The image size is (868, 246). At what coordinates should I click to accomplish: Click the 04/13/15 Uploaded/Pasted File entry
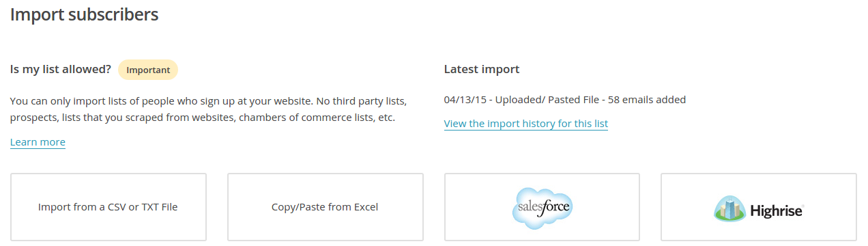pos(565,100)
